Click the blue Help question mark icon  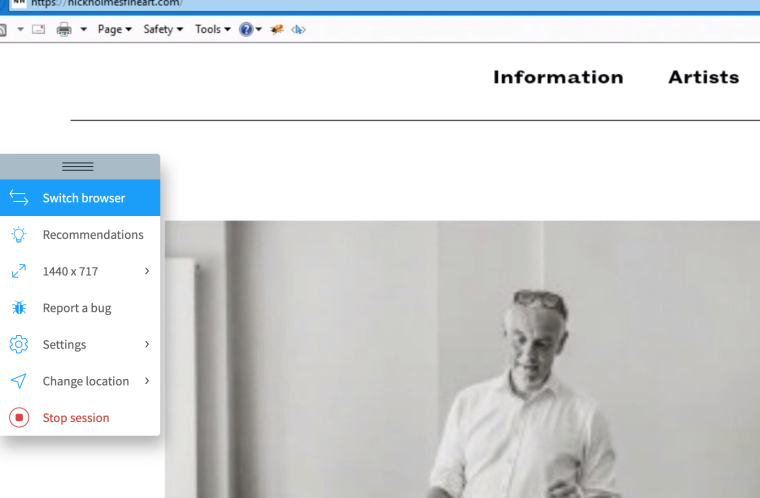[245, 29]
